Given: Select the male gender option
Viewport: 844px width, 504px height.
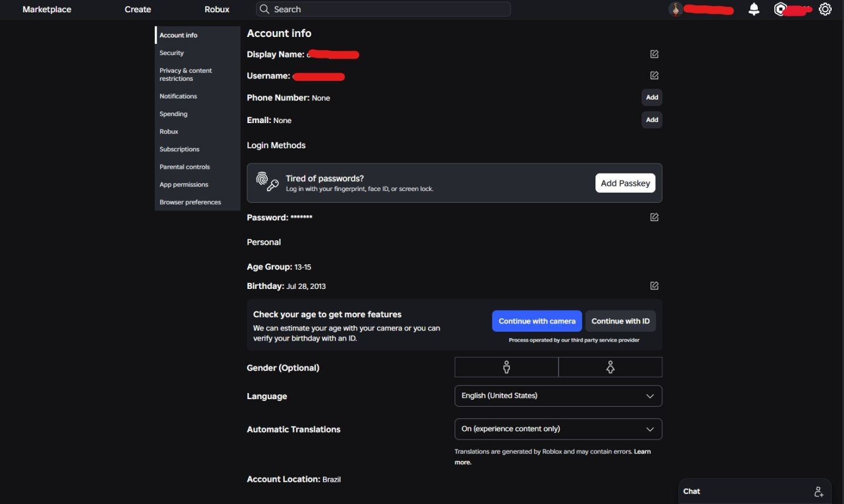Looking at the screenshot, I should tap(506, 367).
